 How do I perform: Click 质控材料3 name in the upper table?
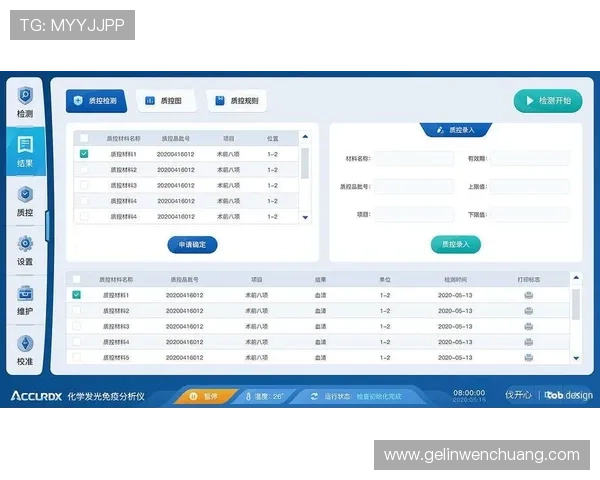coord(124,185)
